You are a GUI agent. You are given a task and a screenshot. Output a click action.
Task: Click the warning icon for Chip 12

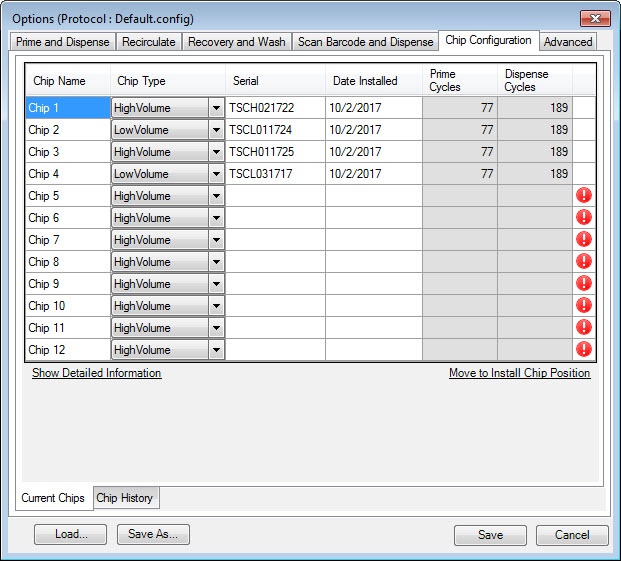pos(584,350)
